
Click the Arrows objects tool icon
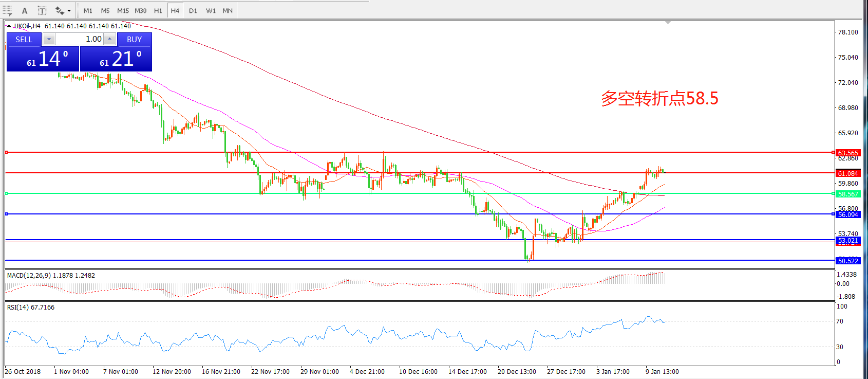[x=60, y=10]
